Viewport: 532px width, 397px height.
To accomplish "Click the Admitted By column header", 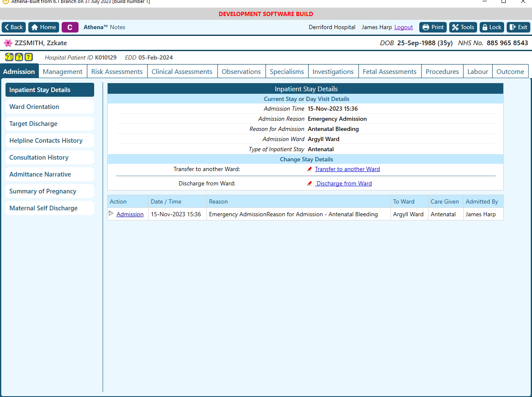I will tap(483, 201).
